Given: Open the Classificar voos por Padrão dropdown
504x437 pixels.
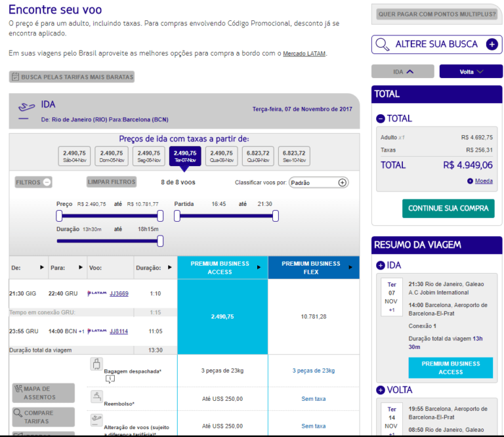Looking at the screenshot, I should [x=318, y=182].
